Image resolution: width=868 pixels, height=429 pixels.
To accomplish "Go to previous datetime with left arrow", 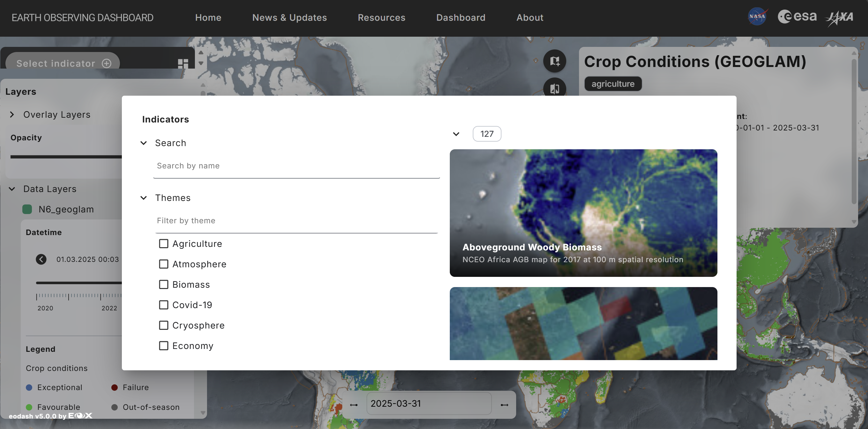I will 41,259.
